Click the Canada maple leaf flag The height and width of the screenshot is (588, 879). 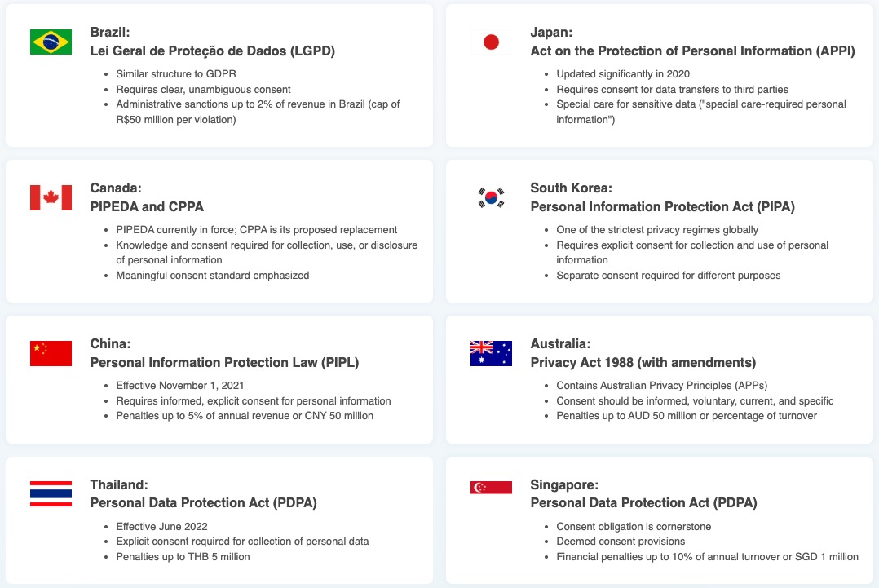pyautogui.click(x=51, y=197)
